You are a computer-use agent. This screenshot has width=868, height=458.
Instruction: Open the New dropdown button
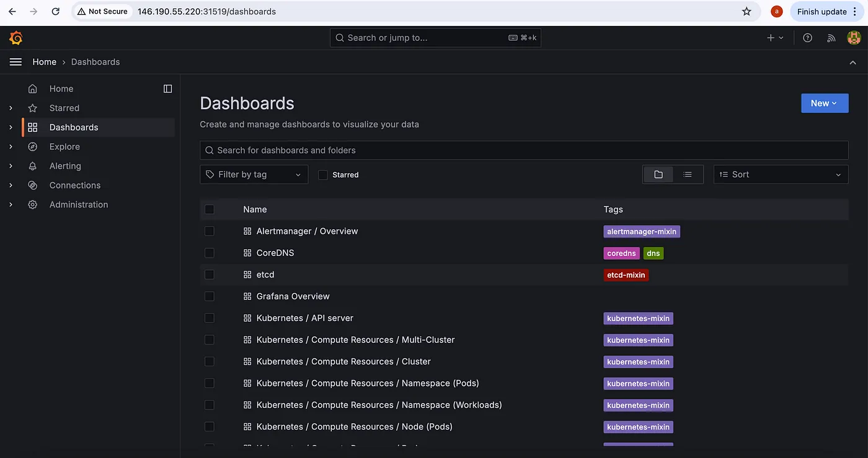tap(825, 103)
